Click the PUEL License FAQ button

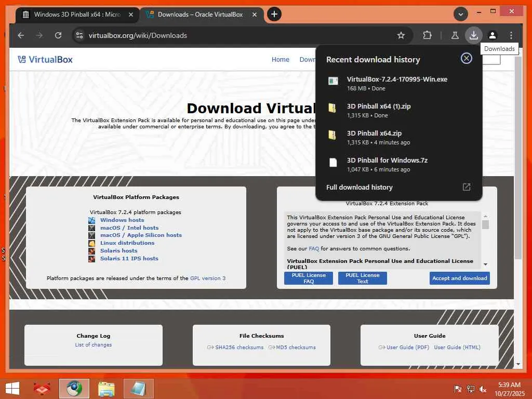coord(309,278)
